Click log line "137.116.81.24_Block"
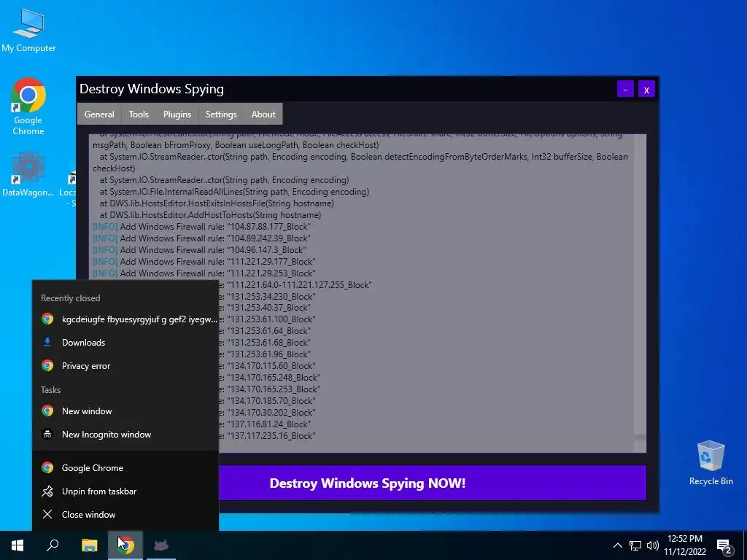Viewport: 747px width, 560px height. 265,424
